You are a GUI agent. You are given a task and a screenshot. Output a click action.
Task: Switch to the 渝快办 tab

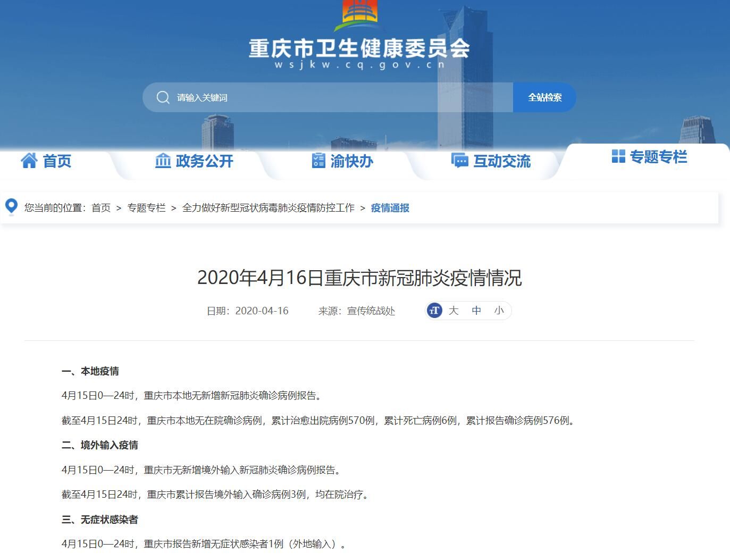(351, 161)
